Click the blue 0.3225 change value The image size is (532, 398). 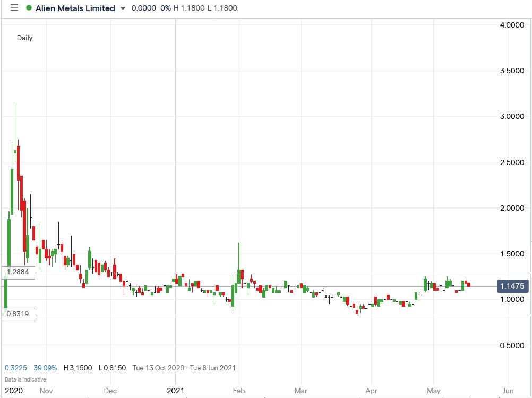click(x=14, y=368)
